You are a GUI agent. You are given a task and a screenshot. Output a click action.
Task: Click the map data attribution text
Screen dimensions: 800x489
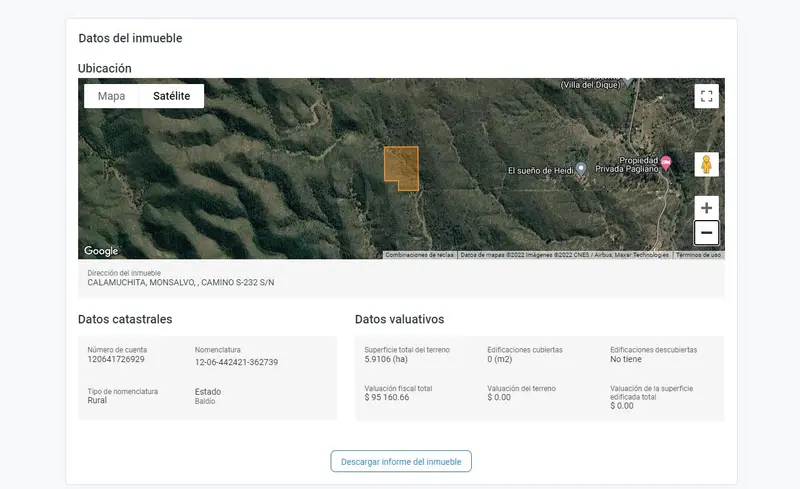pos(564,255)
